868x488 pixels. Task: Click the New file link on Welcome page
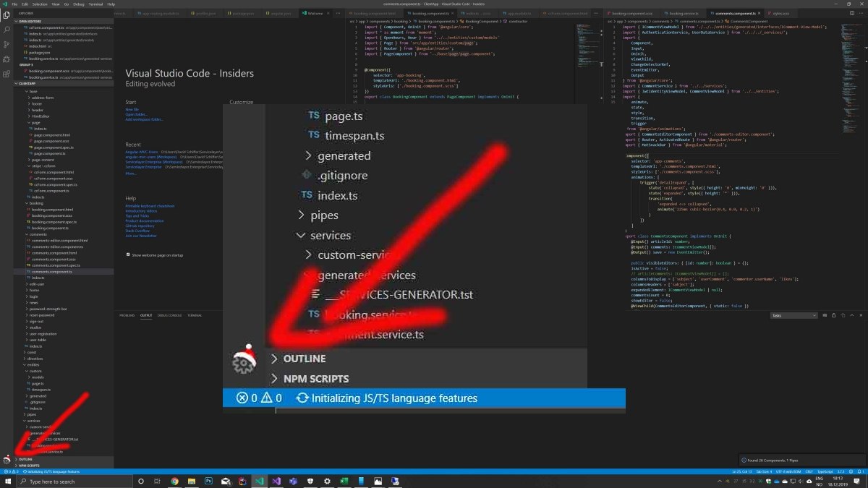[x=132, y=109]
